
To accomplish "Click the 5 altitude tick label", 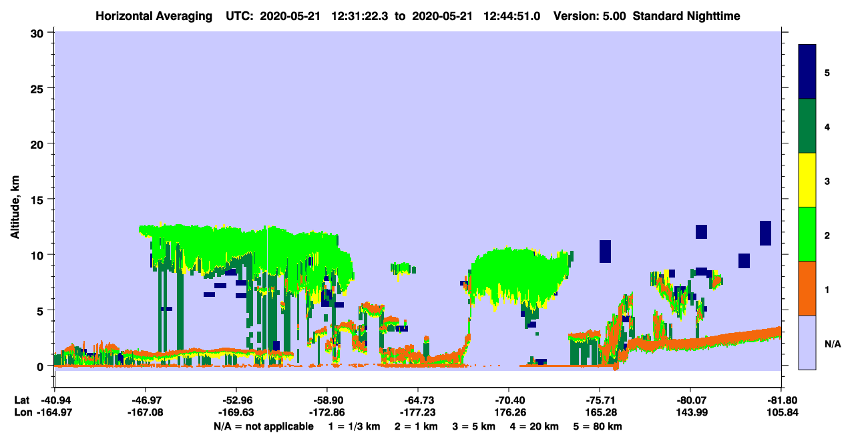I will [x=41, y=310].
